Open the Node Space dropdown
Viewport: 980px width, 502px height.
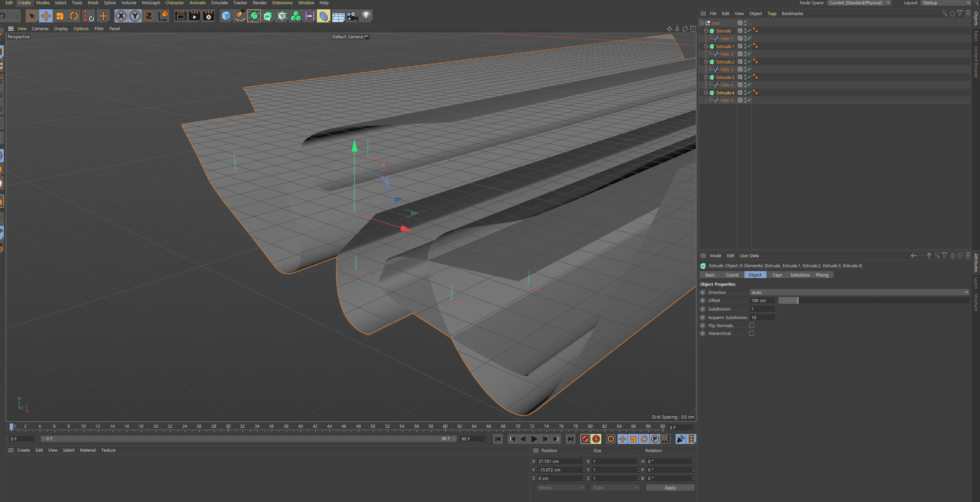pyautogui.click(x=859, y=3)
